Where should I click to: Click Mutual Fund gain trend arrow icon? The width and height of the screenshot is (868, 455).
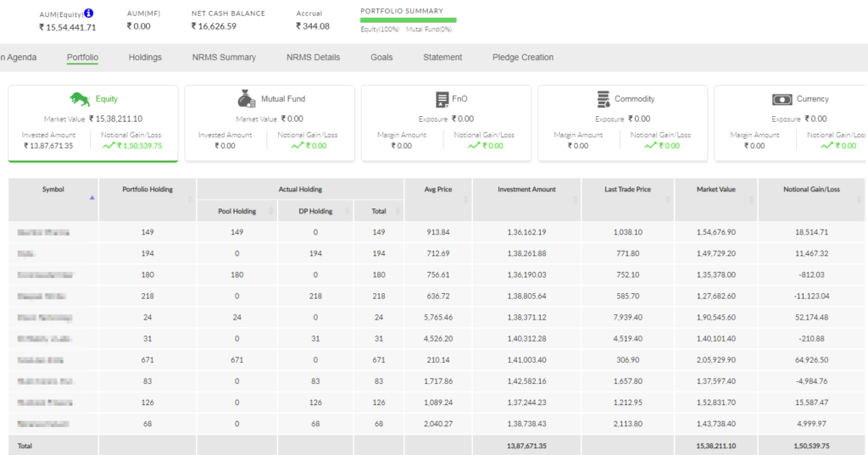[298, 146]
